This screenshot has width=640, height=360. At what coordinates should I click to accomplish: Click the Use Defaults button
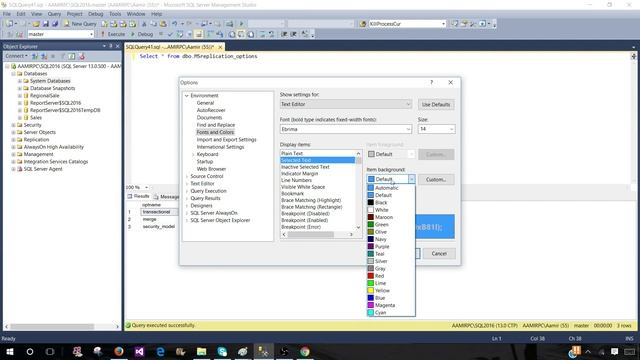point(436,104)
